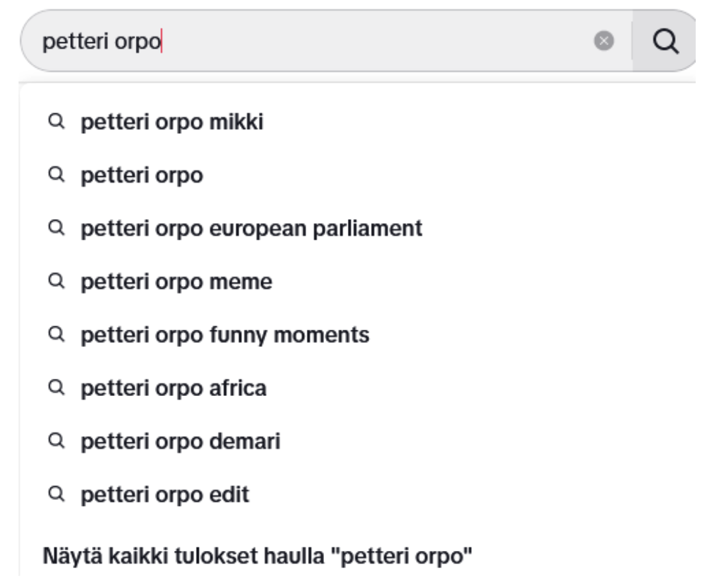The height and width of the screenshot is (588, 701).
Task: Select the petteri orpo demari suggestion
Action: tap(358, 441)
